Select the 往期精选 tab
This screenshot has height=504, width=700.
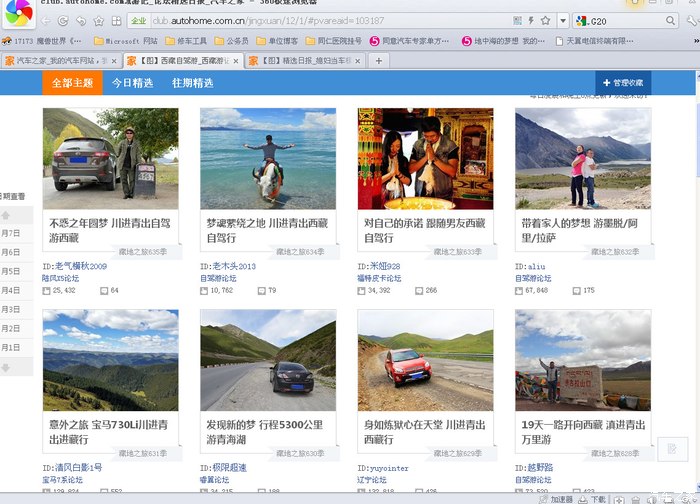click(192, 83)
